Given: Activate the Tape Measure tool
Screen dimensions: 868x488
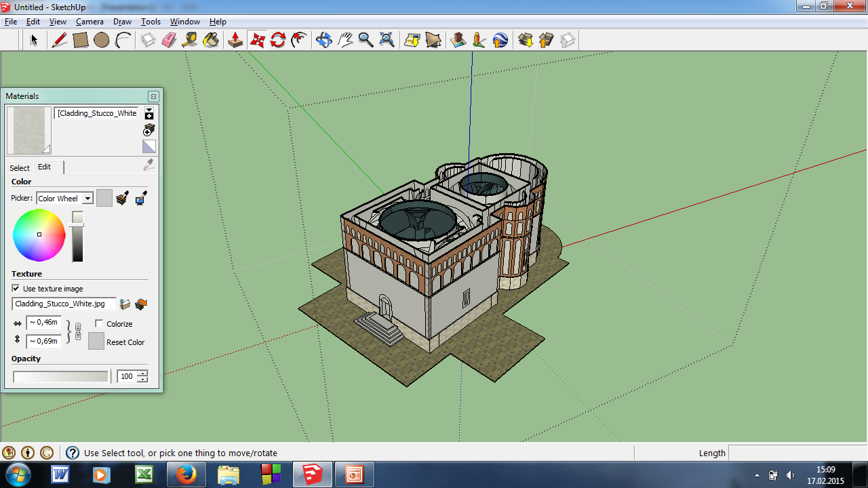Looking at the screenshot, I should click(x=190, y=41).
